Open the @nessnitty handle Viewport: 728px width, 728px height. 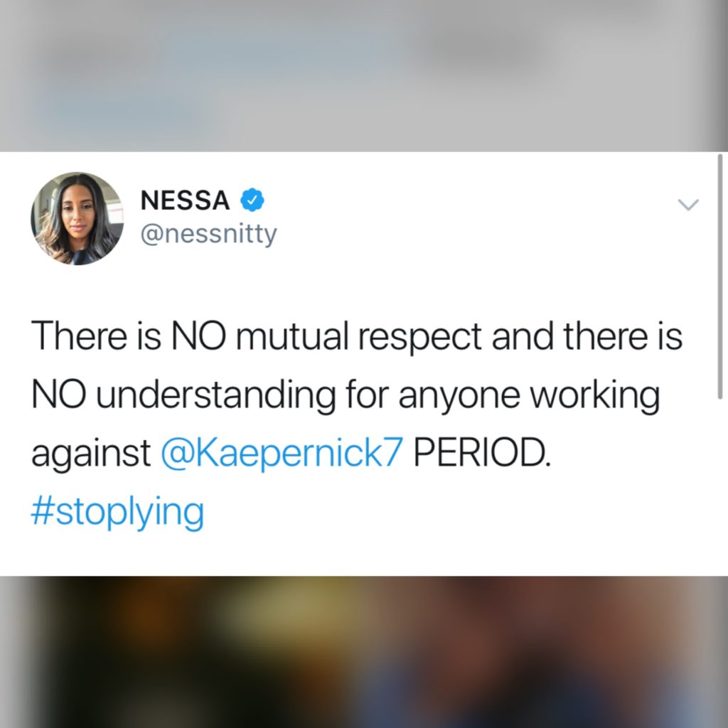(208, 234)
